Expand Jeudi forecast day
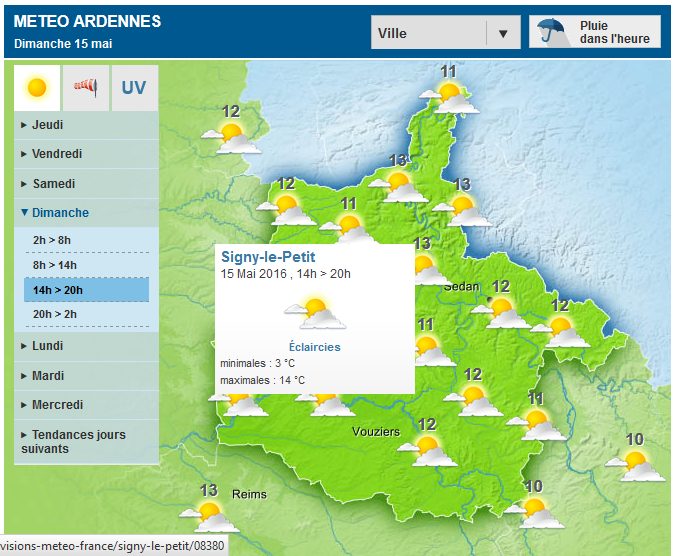This screenshot has width=675, height=556. [x=47, y=125]
